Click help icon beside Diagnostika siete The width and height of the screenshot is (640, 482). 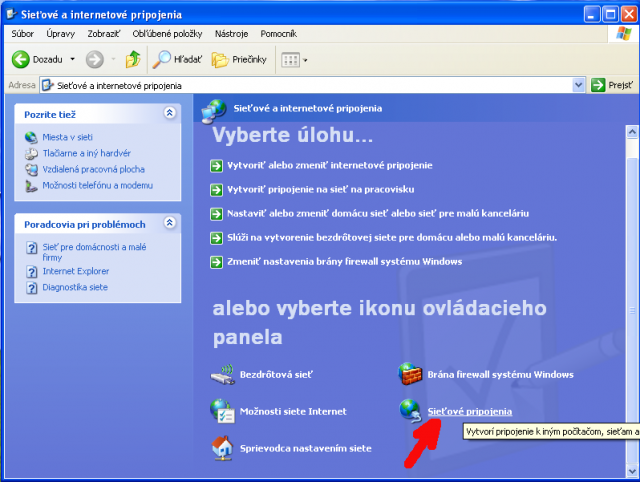31,288
